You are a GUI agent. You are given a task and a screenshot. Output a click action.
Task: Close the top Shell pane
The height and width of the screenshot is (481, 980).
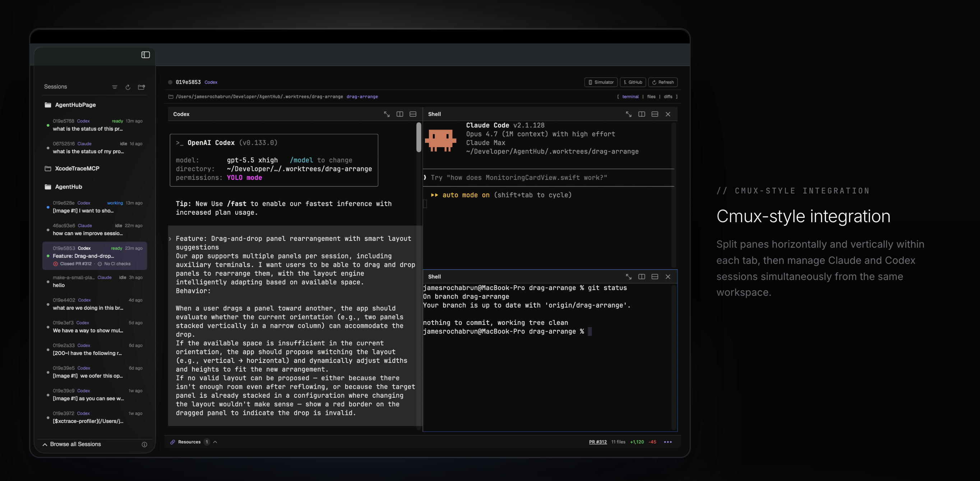click(x=668, y=114)
